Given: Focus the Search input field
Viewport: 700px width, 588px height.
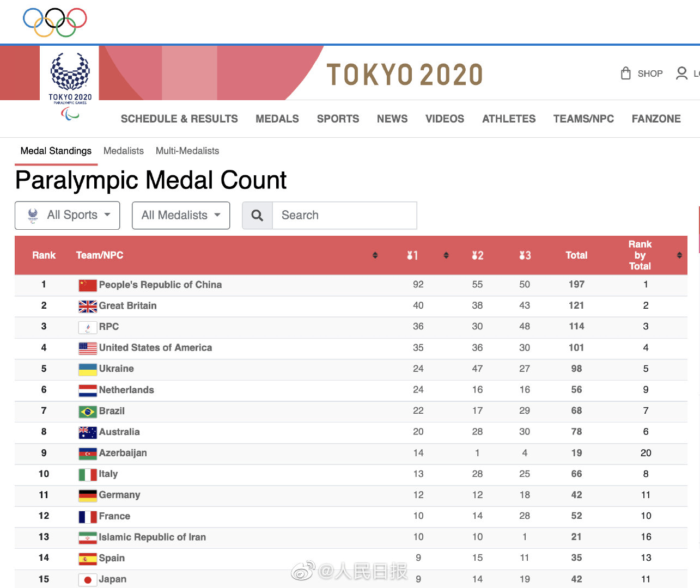Looking at the screenshot, I should pyautogui.click(x=345, y=216).
